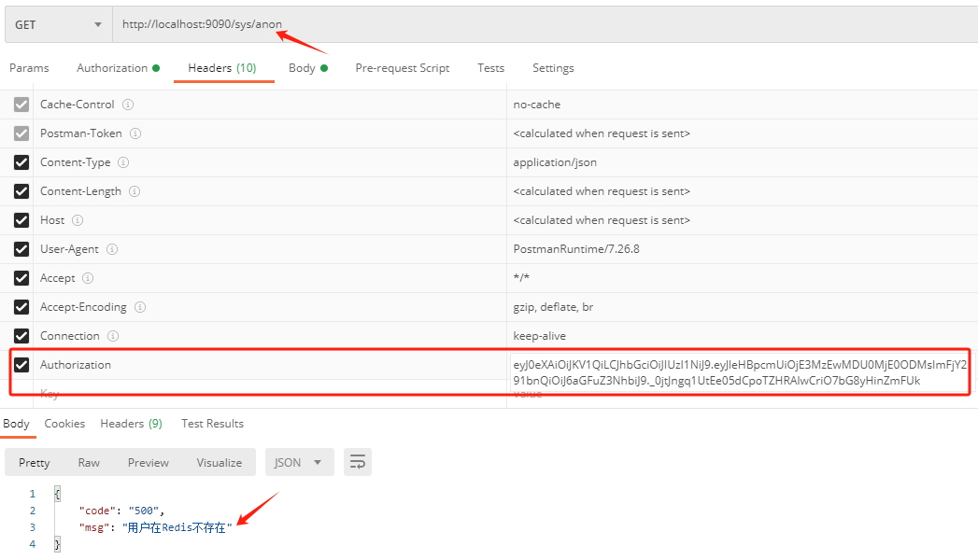Show info for Content-Length header

[135, 191]
